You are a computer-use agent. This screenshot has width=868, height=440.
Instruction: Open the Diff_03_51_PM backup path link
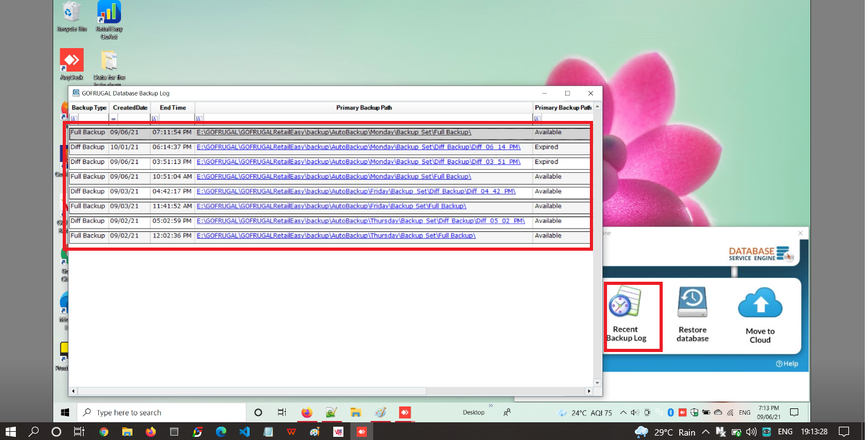coord(359,161)
